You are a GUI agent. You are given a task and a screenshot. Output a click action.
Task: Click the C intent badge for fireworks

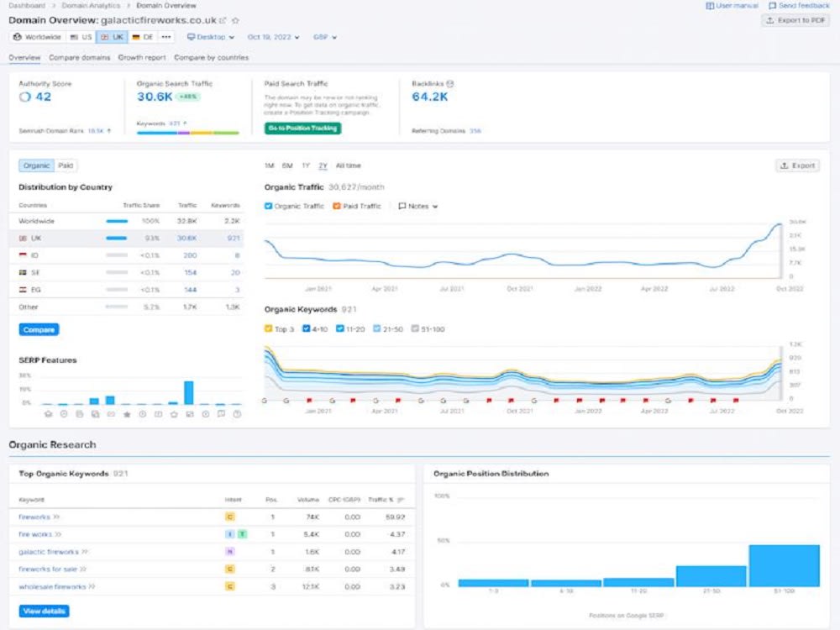click(230, 517)
